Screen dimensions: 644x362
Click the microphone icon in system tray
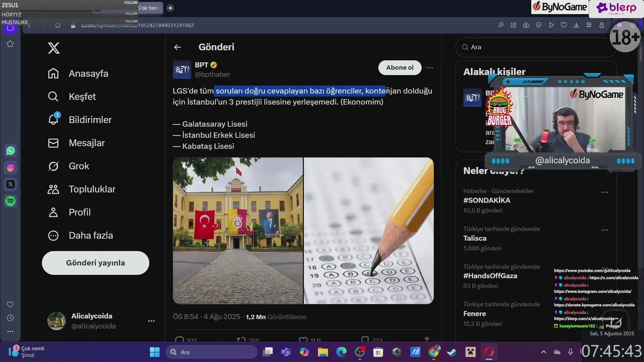coord(570,352)
